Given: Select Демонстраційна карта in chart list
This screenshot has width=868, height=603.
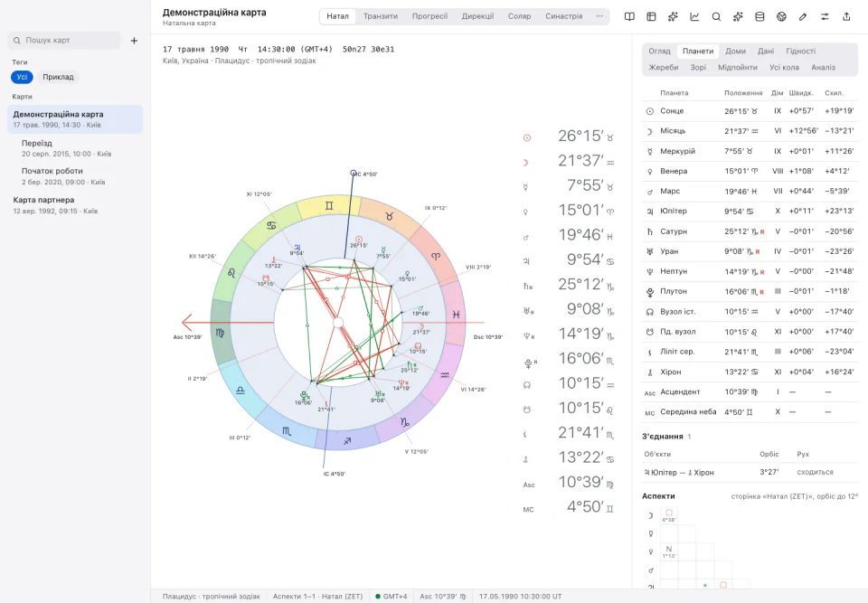Looking at the screenshot, I should (x=75, y=119).
